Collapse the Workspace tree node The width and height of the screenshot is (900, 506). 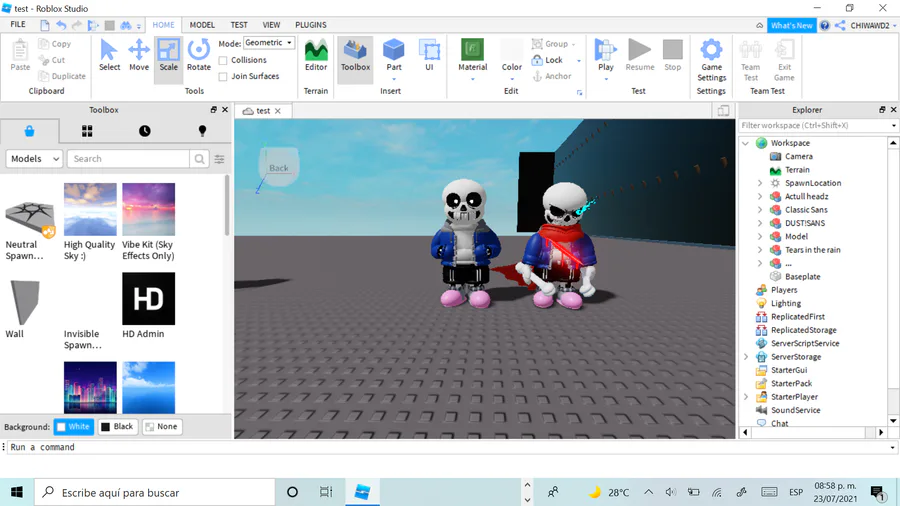coord(746,143)
